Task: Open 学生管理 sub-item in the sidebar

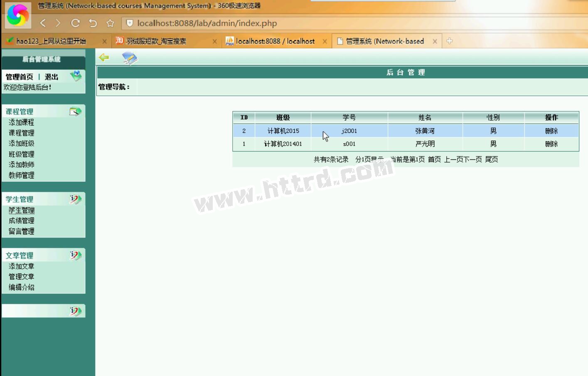Action: coord(22,210)
